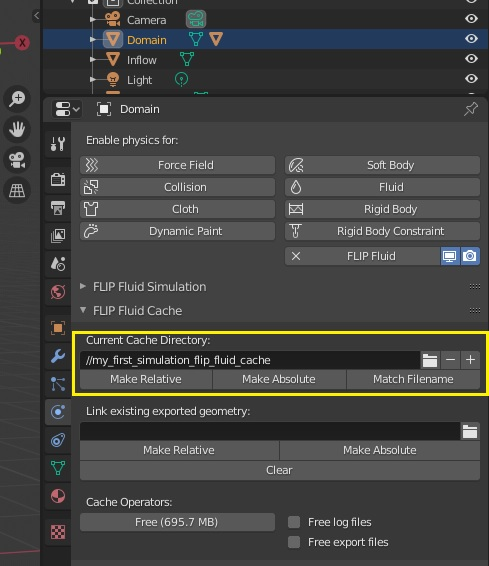Screen dimensions: 489x566
Task: Open the Texture properties checker tab
Action: point(58,532)
